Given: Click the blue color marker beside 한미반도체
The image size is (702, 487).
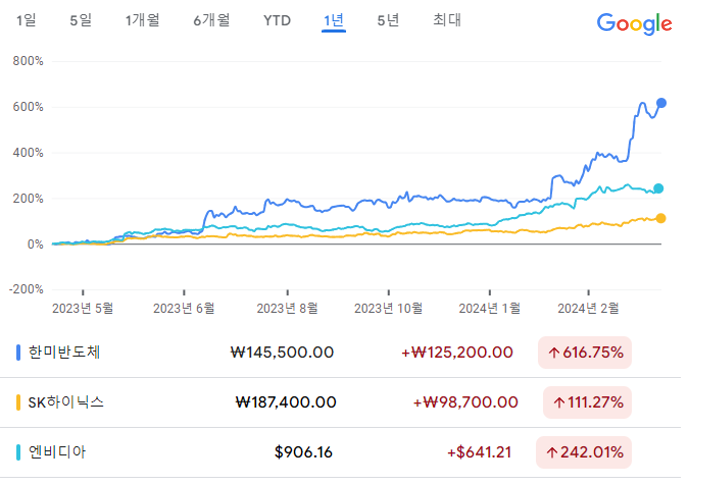Looking at the screenshot, I should 18,353.
